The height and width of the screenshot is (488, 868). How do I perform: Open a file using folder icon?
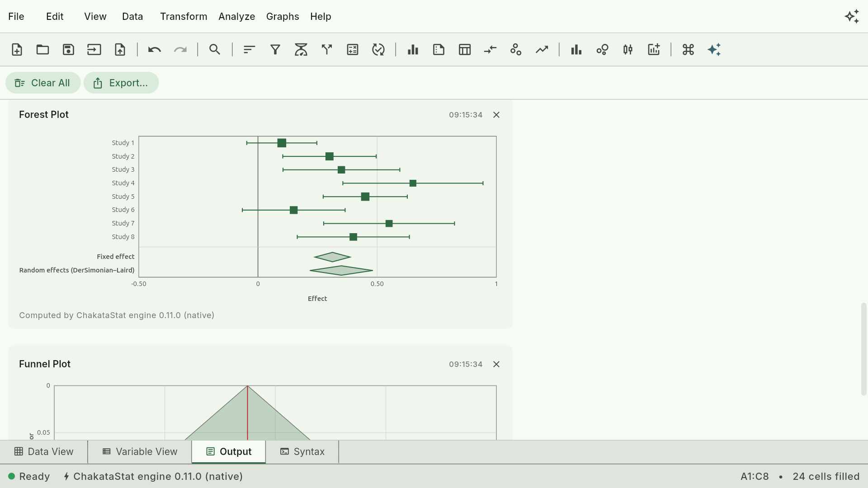click(42, 50)
